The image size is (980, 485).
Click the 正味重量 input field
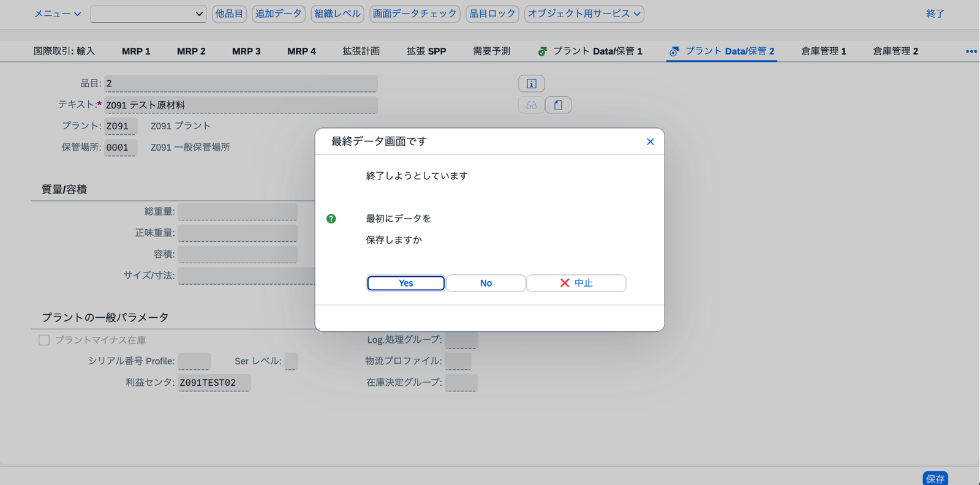pos(238,233)
